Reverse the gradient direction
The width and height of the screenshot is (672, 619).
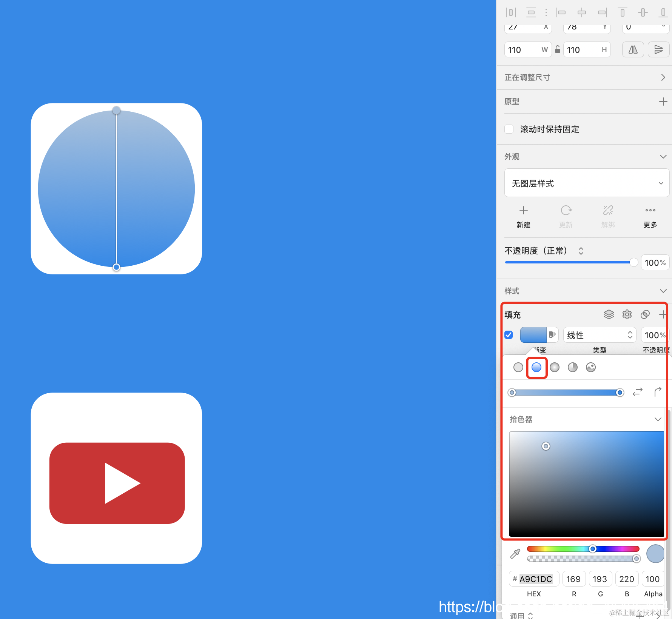(x=638, y=392)
